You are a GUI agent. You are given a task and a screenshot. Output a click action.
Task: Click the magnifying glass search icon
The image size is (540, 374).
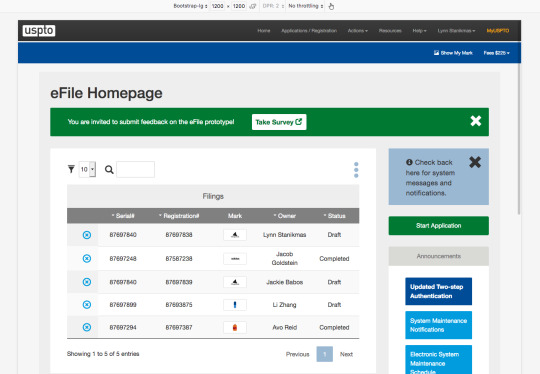[109, 169]
